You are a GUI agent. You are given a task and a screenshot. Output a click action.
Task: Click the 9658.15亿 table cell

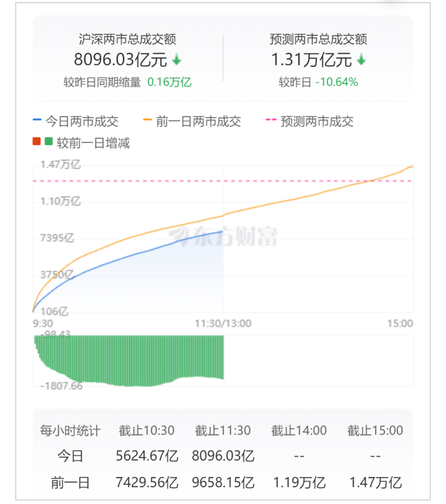pos(223,483)
